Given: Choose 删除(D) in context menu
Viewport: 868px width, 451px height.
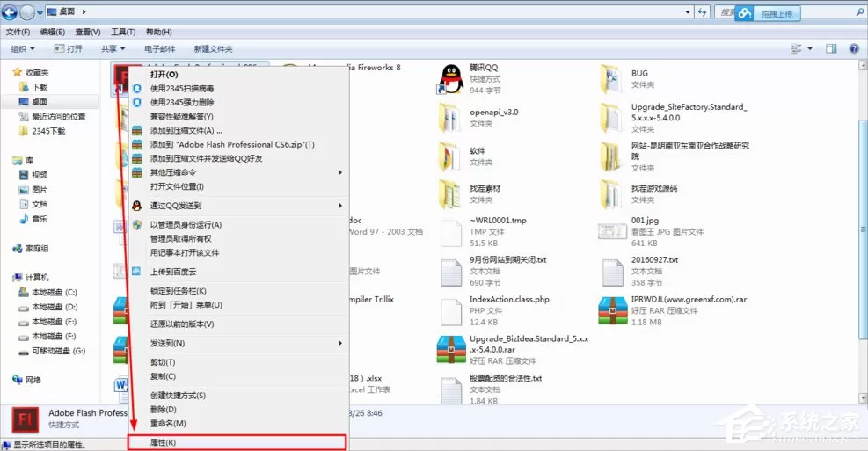Looking at the screenshot, I should coord(238,410).
